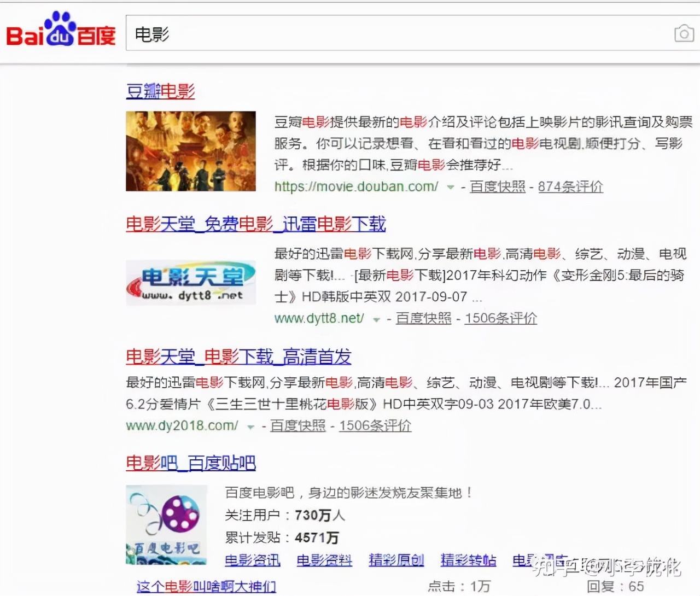700x596 pixels.
Task: Expand dropdown arrow next to movie.douban.com
Action: 451,188
